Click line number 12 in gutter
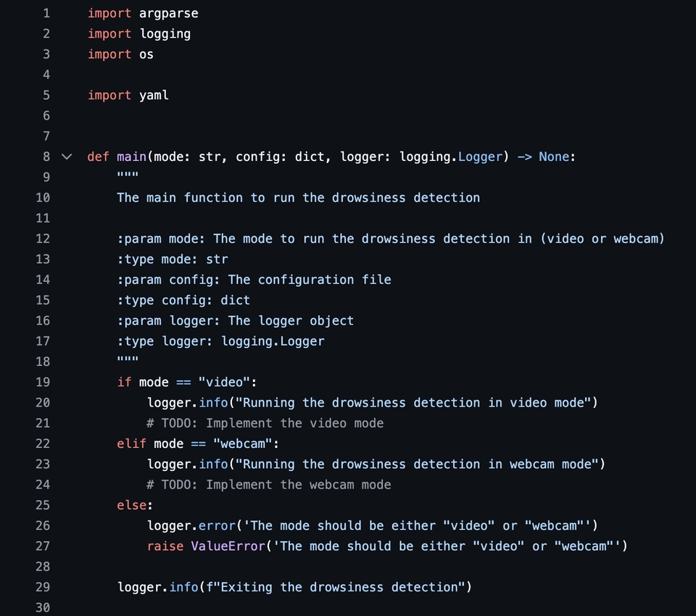Viewport: 696px width, 616px height. [x=43, y=238]
